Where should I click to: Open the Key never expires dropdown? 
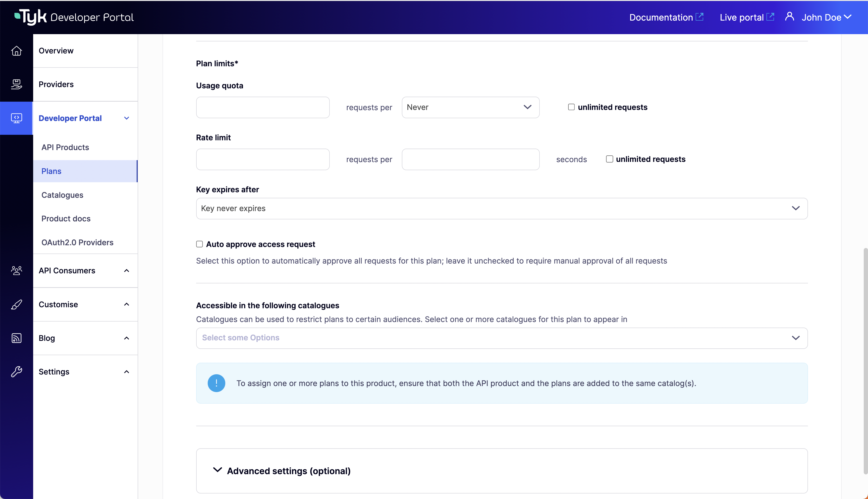point(502,208)
